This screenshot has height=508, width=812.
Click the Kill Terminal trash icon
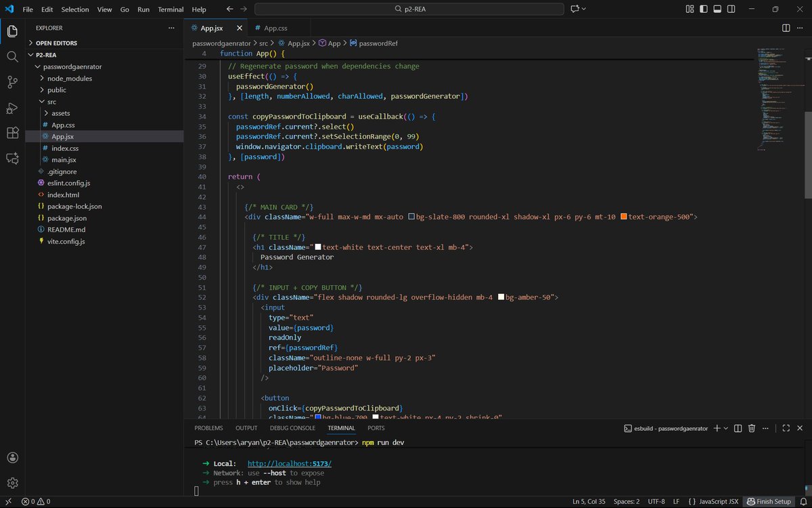pos(752,428)
